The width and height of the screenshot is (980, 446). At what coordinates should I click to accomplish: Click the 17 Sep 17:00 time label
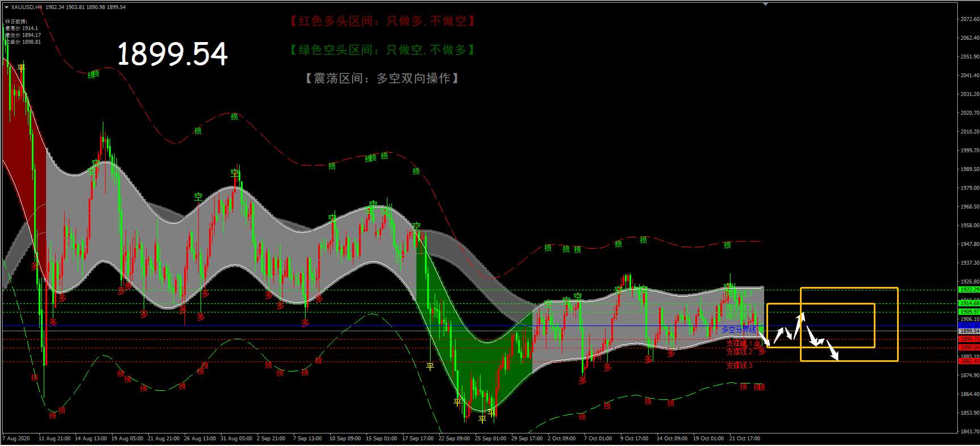click(x=418, y=439)
